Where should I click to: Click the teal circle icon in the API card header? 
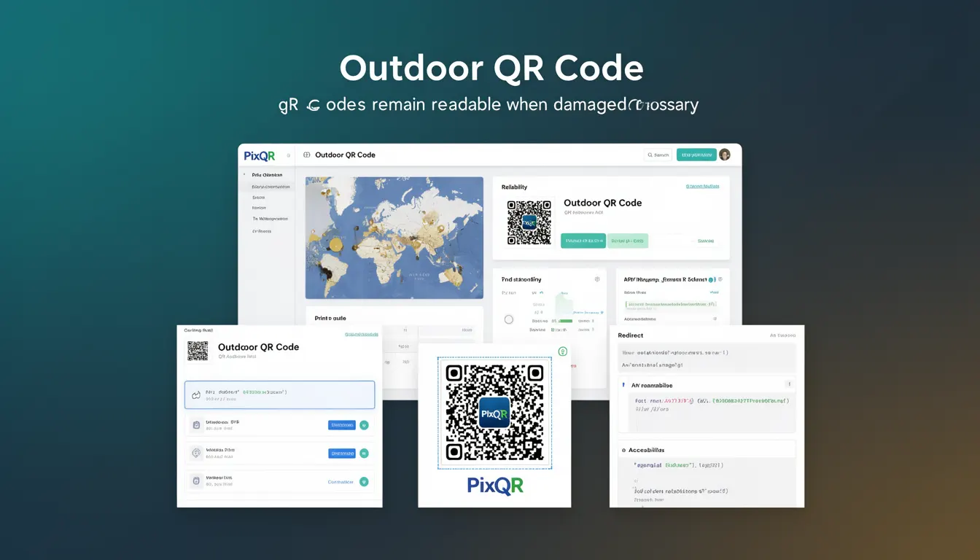pos(712,279)
